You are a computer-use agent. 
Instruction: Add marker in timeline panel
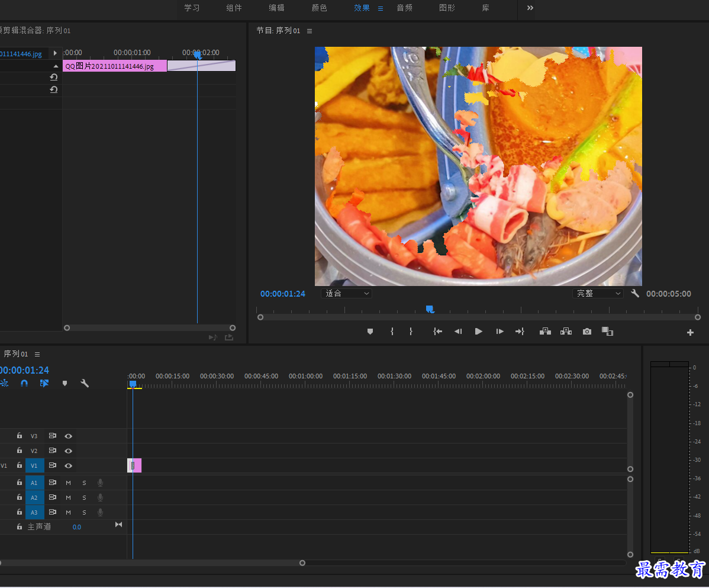(65, 383)
